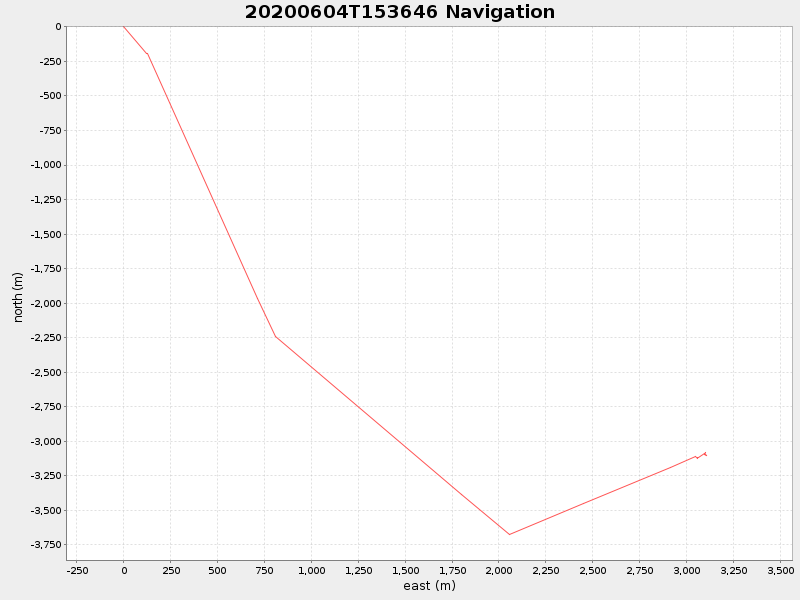The image size is (800, 600).
Task: Click the -3,250 tick on north axis
Action: click(x=46, y=476)
